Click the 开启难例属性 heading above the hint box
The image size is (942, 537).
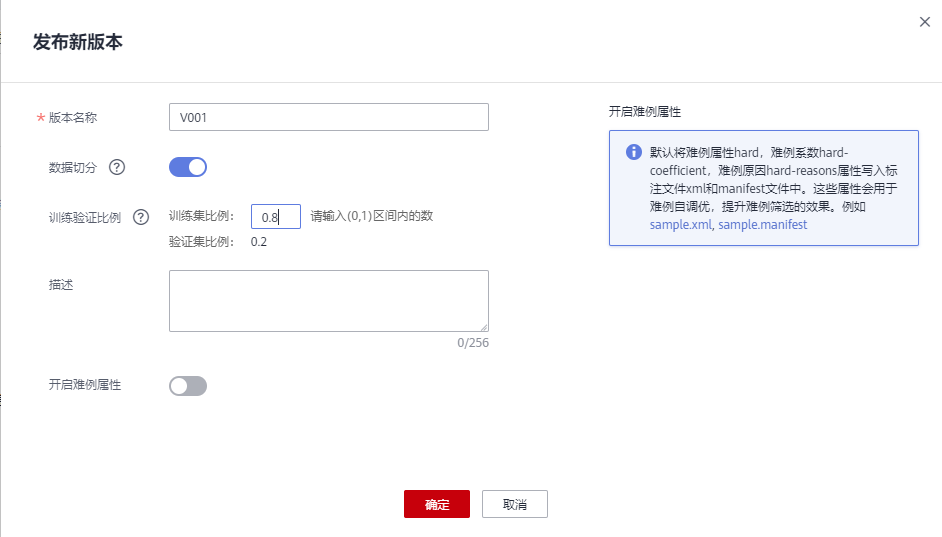(645, 112)
